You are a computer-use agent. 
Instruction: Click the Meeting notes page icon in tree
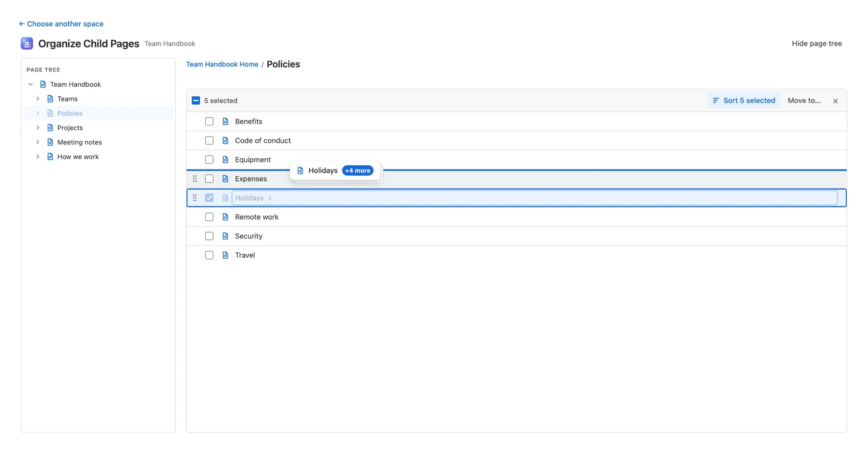click(x=50, y=142)
